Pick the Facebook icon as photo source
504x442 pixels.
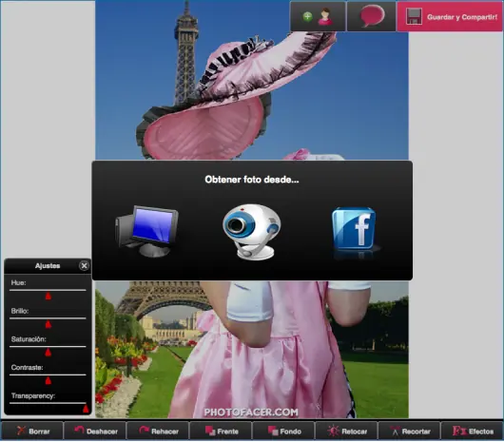point(354,230)
